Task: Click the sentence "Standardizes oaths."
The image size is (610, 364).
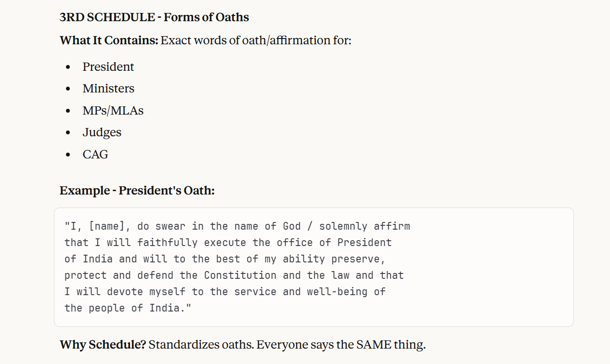Action: click(x=200, y=345)
